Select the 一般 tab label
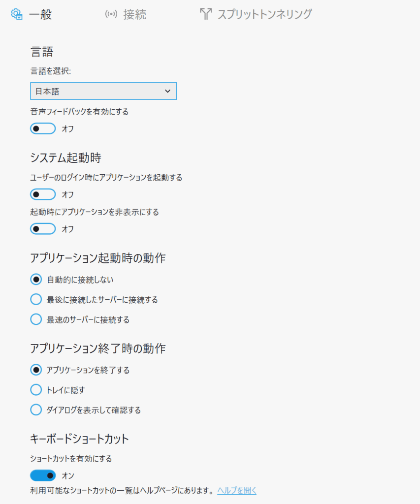The image size is (420, 504). click(40, 14)
